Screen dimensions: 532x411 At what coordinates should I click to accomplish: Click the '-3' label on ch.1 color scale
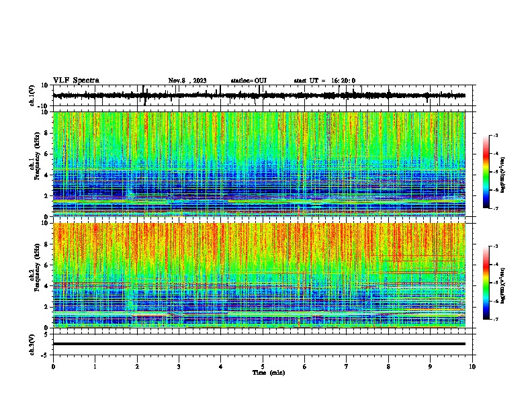click(496, 136)
